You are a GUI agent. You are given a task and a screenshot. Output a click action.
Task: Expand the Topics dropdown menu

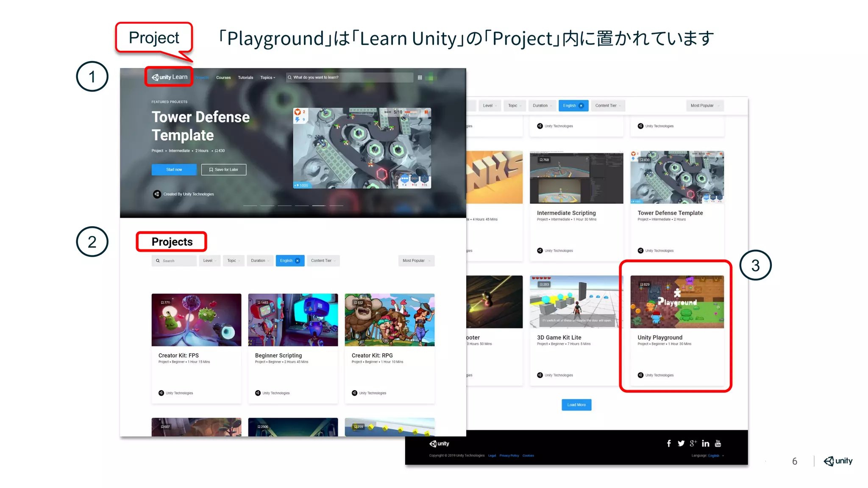[x=268, y=78]
